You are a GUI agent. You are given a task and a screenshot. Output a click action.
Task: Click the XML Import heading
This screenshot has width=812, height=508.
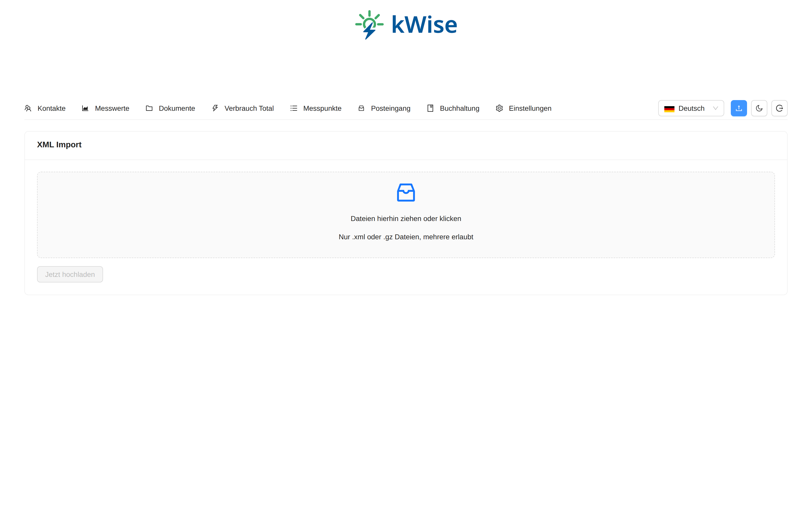coord(59,145)
